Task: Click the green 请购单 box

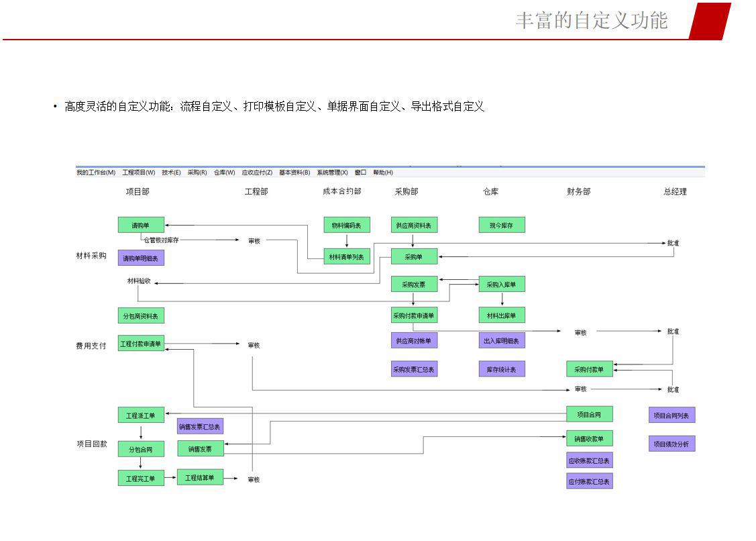Action: pos(141,226)
